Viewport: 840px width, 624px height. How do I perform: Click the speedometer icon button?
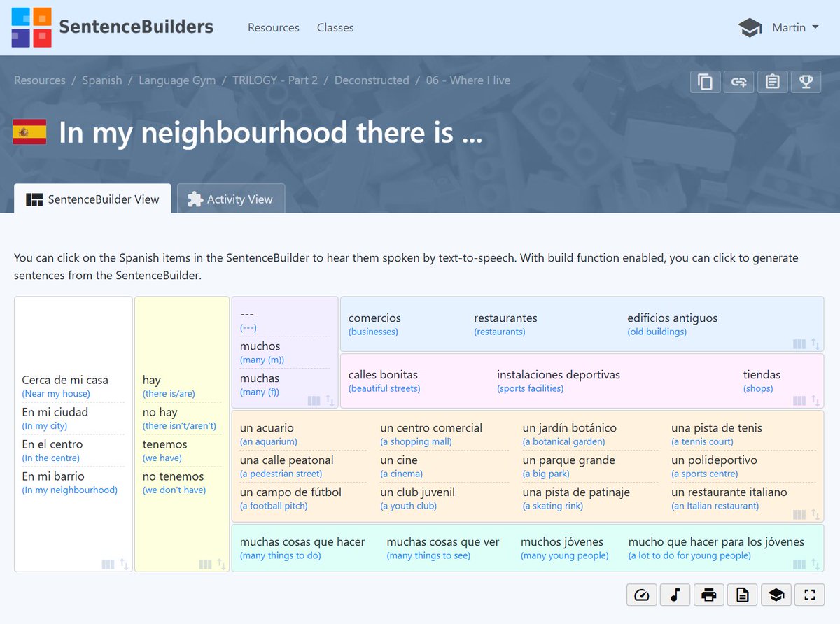click(x=642, y=595)
